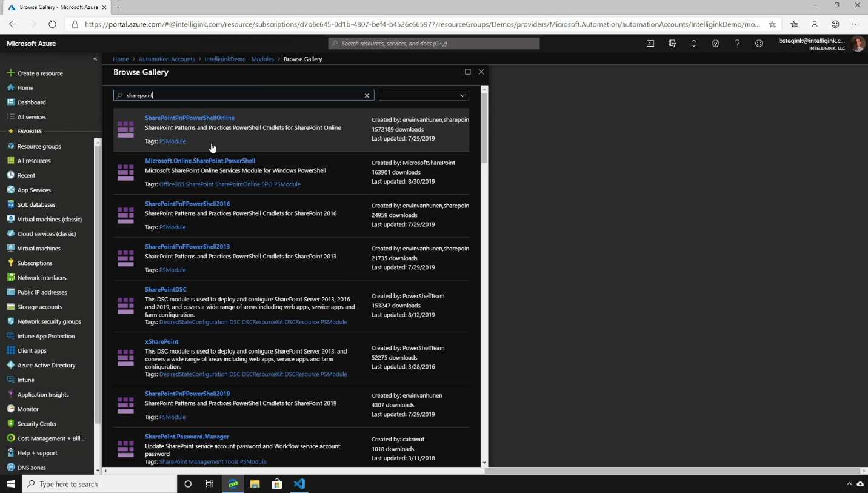Open Security Center in favorites
The image size is (868, 493).
pos(37,424)
